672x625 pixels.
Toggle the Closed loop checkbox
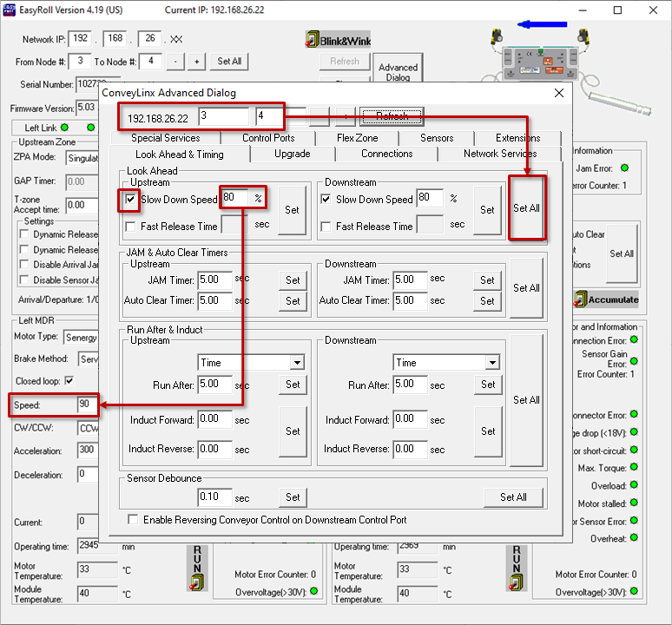[69, 381]
